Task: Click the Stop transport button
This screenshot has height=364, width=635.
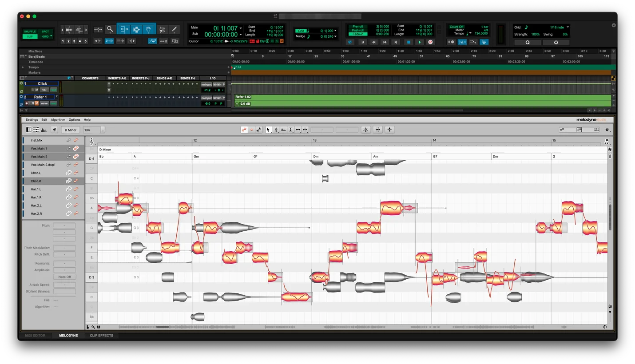Action: 409,42
